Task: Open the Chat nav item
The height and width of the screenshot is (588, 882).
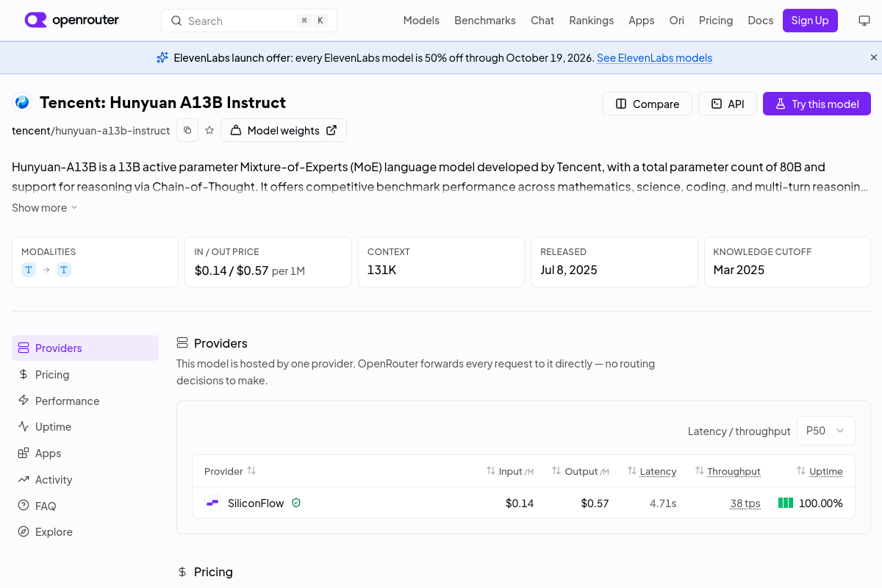Action: 542,21
